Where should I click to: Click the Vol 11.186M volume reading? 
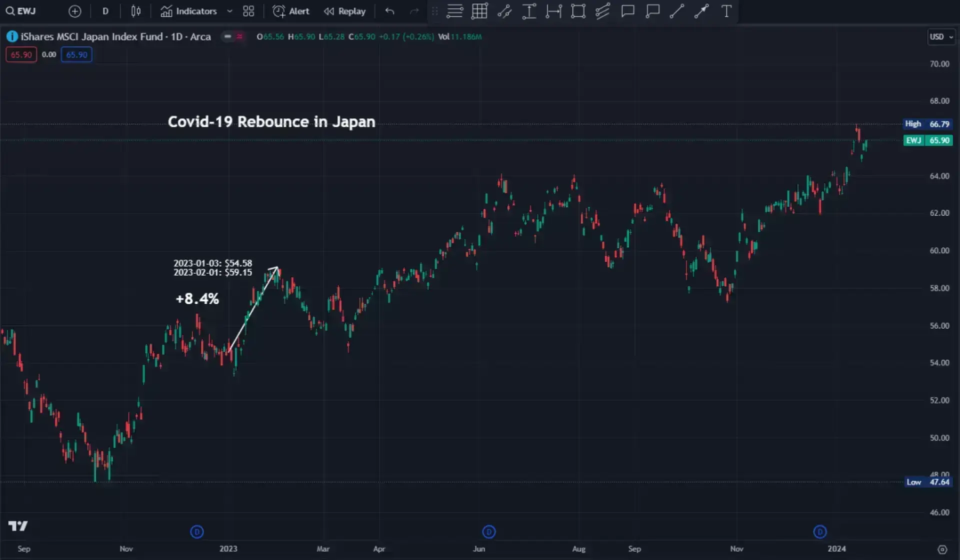[460, 36]
